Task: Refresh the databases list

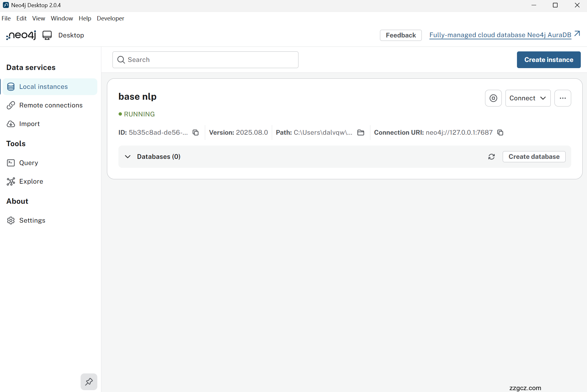Action: coord(492,157)
